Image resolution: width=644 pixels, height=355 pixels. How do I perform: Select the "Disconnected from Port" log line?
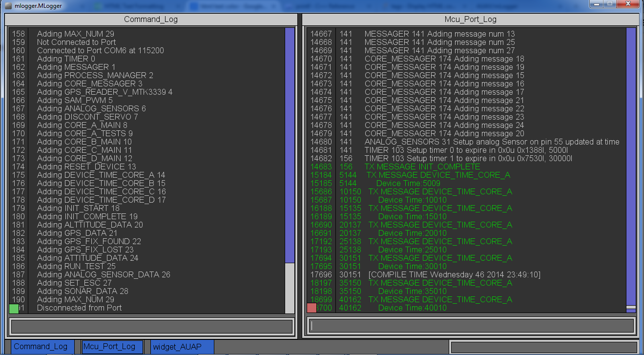click(79, 308)
